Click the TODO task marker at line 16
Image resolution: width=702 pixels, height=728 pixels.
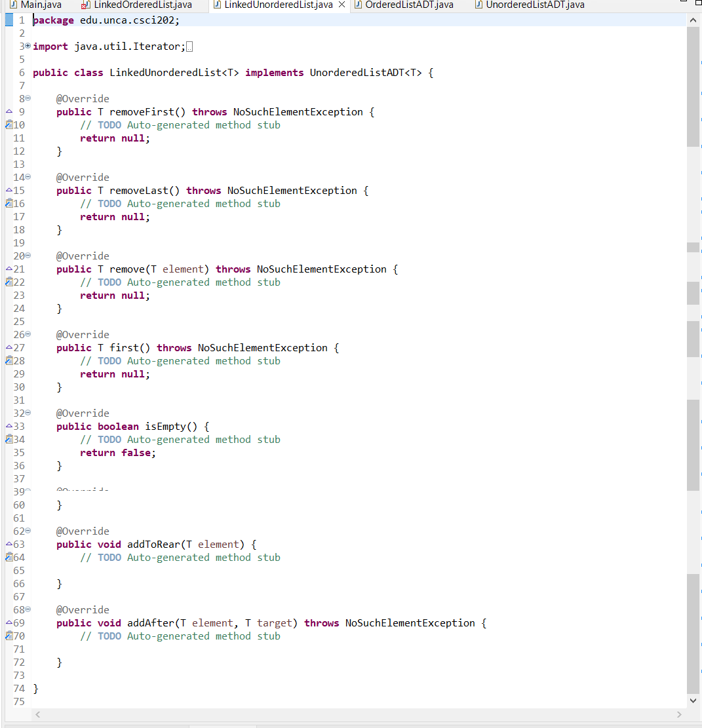[9, 203]
